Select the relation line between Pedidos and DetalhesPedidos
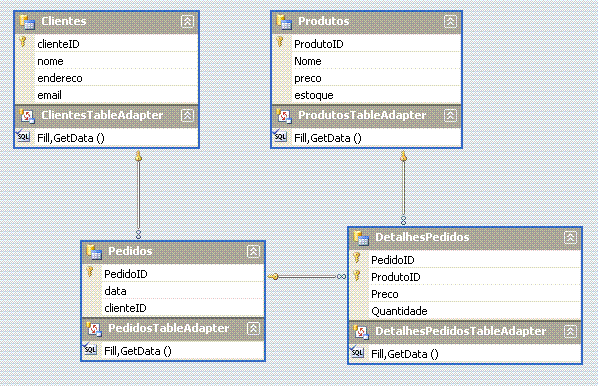The height and width of the screenshot is (386, 598). [x=307, y=277]
